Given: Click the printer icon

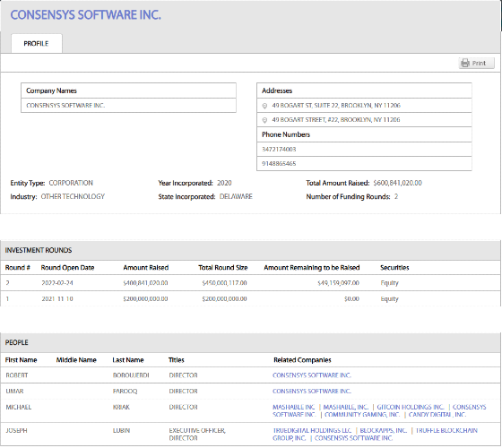Looking at the screenshot, I should tap(465, 63).
